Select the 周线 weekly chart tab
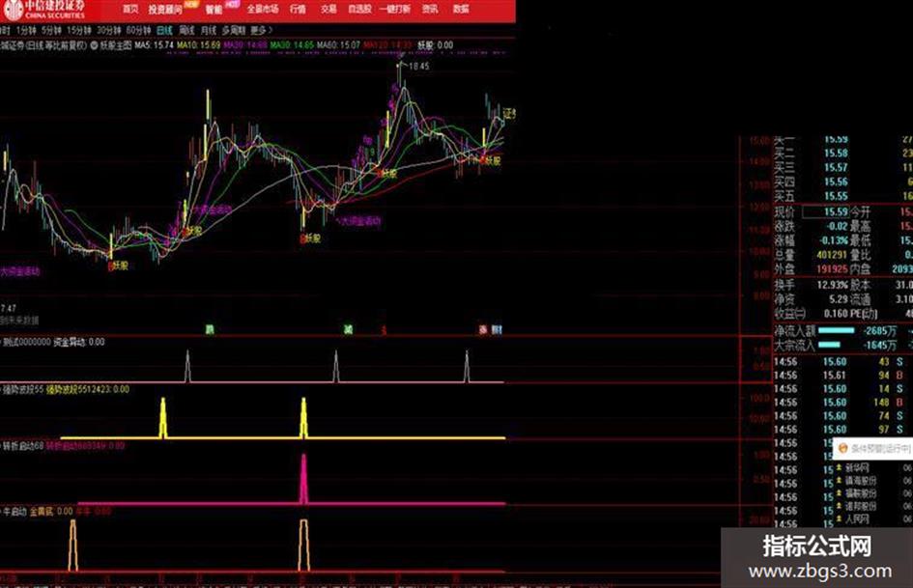 coord(186,30)
